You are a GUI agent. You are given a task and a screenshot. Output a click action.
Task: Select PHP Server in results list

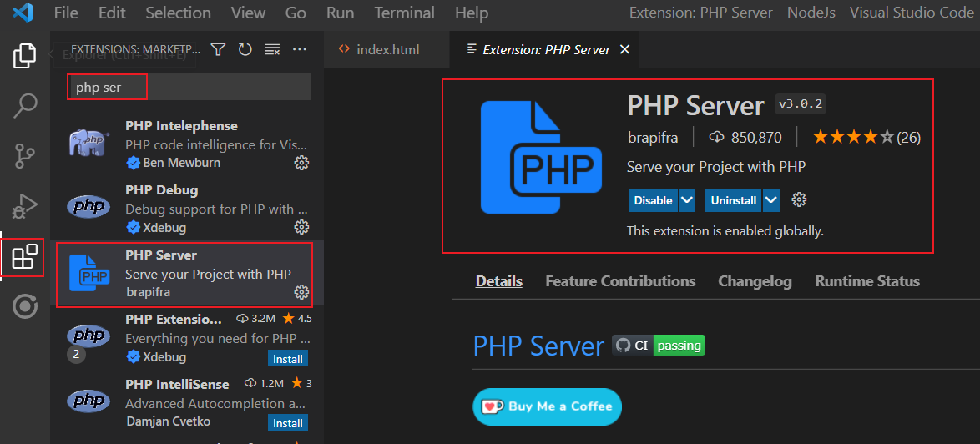point(187,273)
